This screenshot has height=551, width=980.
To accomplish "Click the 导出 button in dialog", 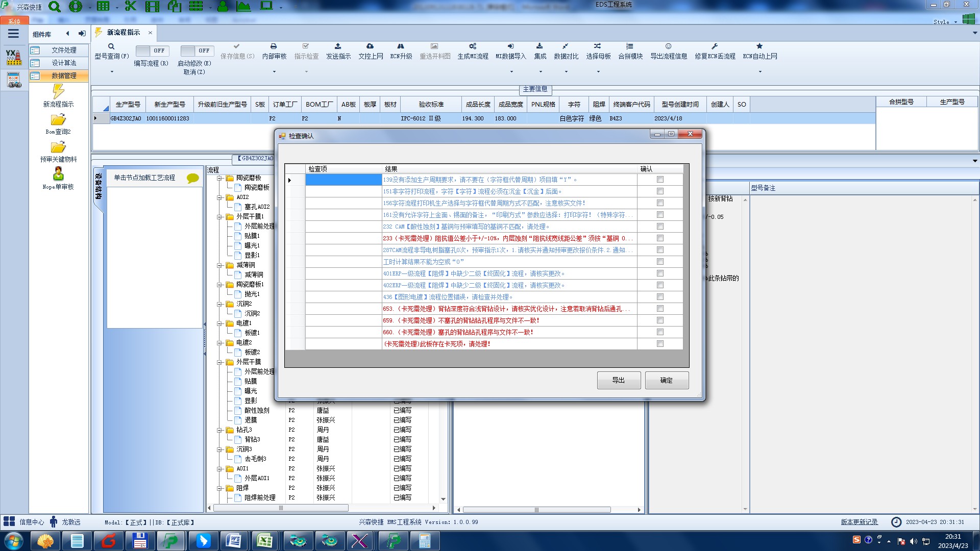I will tap(619, 380).
